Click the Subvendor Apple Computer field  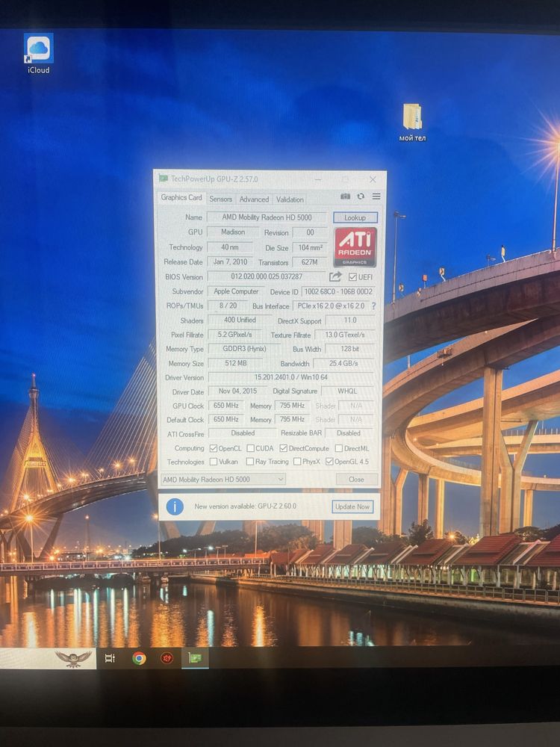[236, 291]
